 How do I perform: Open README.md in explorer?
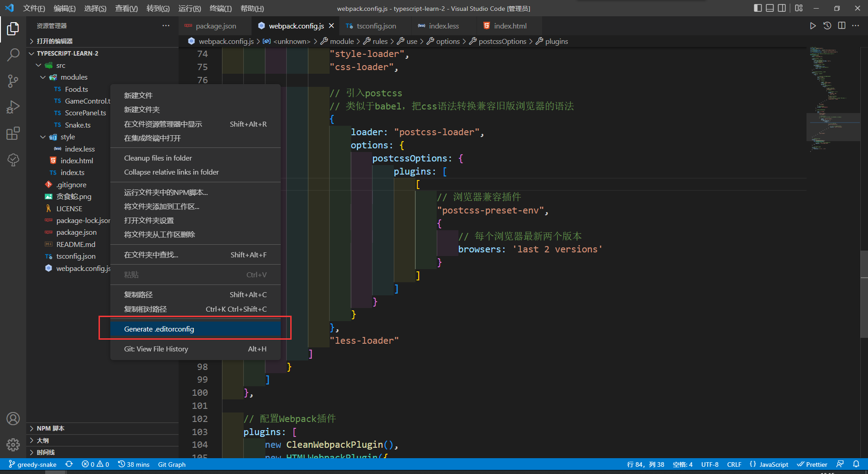pyautogui.click(x=75, y=244)
